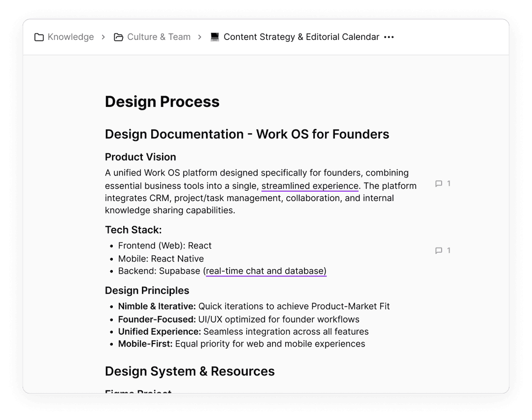Click chevron after Knowledge breadcrumb

click(103, 37)
